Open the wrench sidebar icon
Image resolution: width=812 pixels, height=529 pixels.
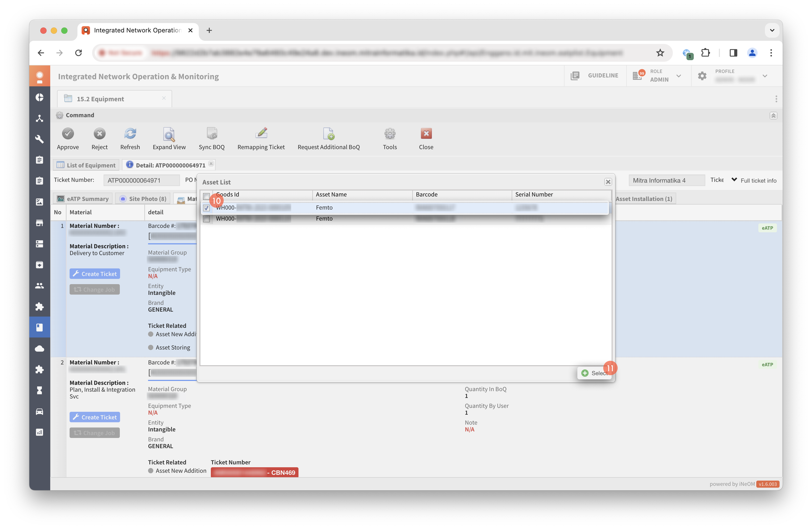pos(40,139)
